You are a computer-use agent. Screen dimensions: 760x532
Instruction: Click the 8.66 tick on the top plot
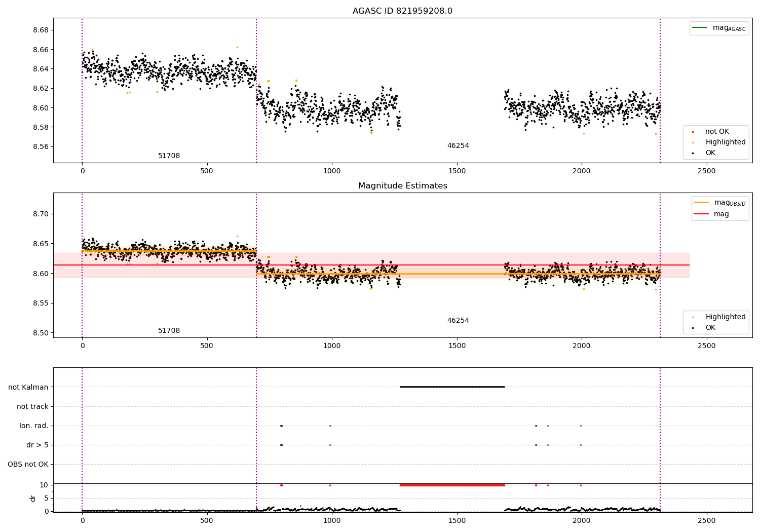pos(40,50)
